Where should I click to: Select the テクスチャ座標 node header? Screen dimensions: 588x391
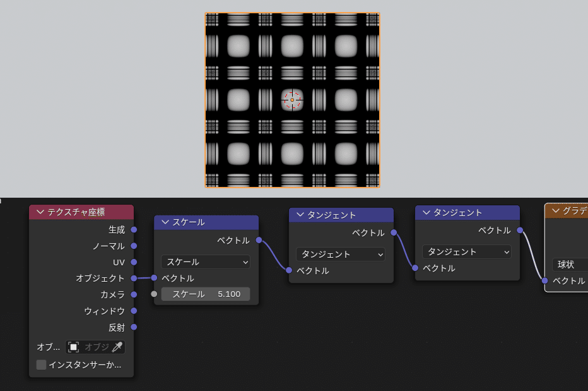81,212
